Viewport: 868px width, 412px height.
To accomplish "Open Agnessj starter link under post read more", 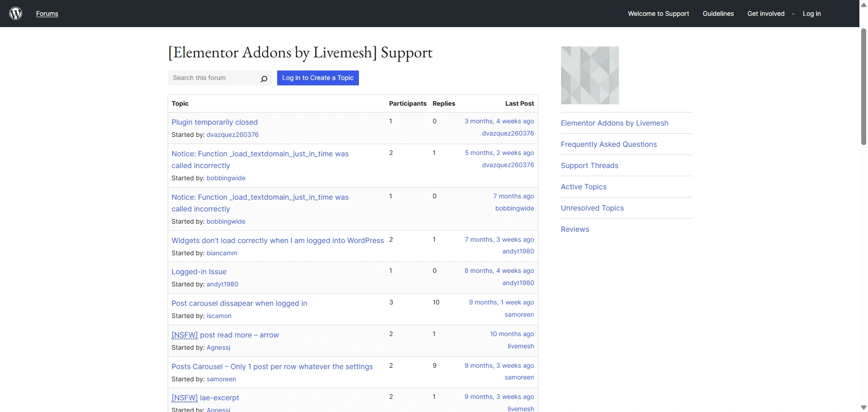I will 218,347.
